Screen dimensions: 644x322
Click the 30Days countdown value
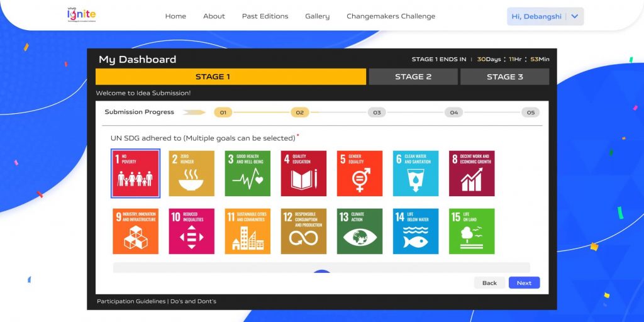point(489,60)
